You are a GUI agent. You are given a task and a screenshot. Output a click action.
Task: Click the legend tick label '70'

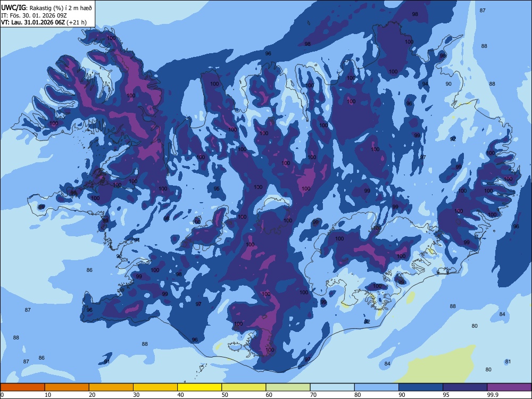coord(313,395)
